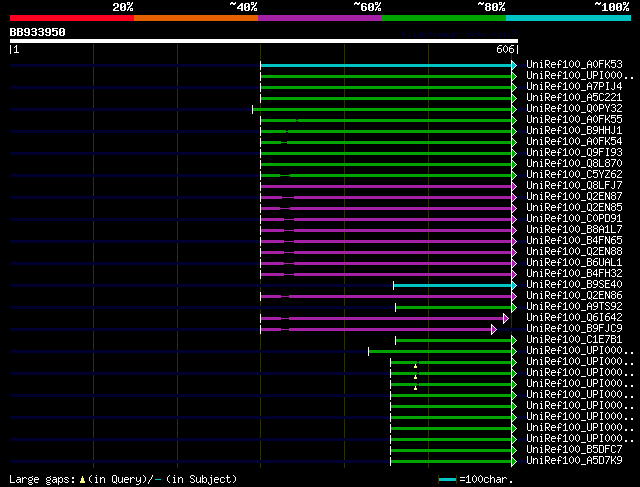The image size is (640, 487).
Task: Click the cyan arrowhead ending the A0FK53 alignment
Action: pyautogui.click(x=514, y=65)
